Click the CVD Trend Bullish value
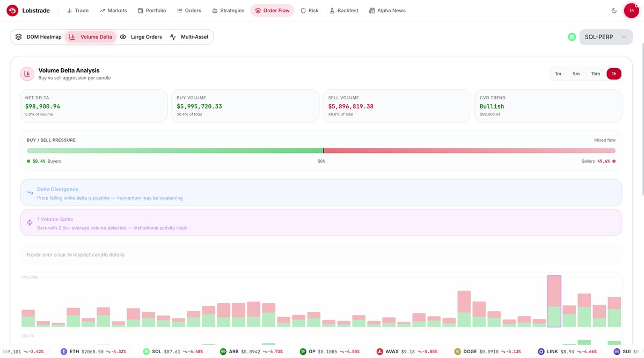 [492, 106]
